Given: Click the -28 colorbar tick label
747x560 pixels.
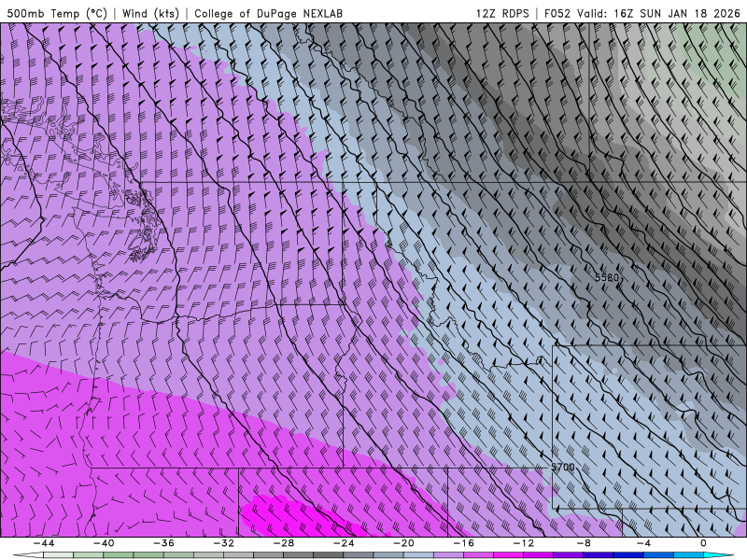Looking at the screenshot, I should pos(284,543).
